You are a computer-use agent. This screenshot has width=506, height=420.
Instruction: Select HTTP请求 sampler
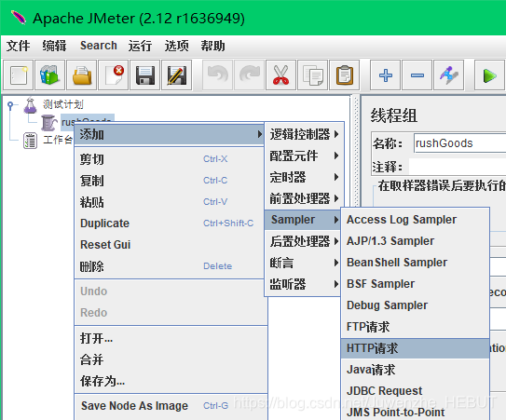point(416,348)
